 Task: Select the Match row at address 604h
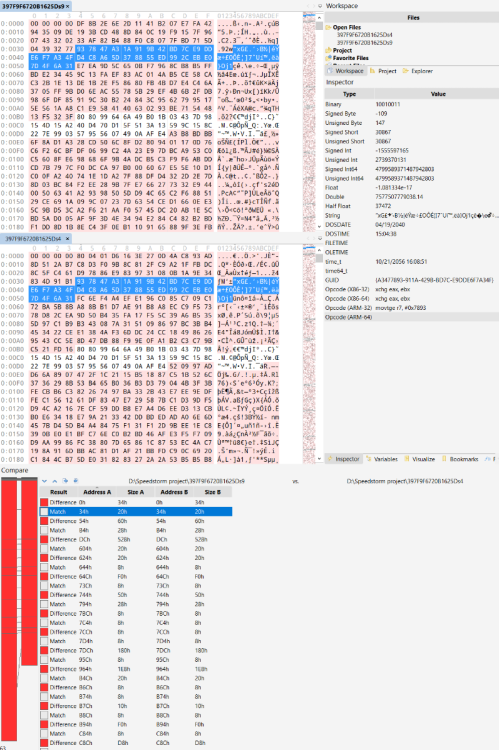(135, 549)
